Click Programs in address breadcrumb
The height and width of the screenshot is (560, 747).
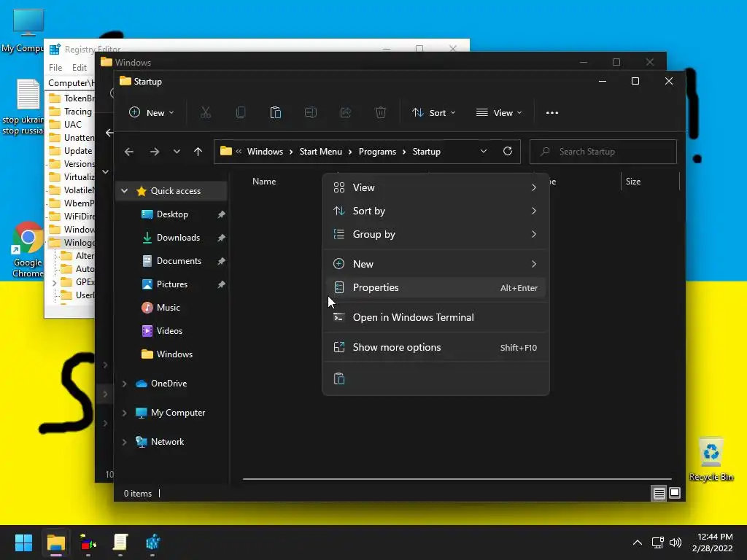coord(377,152)
